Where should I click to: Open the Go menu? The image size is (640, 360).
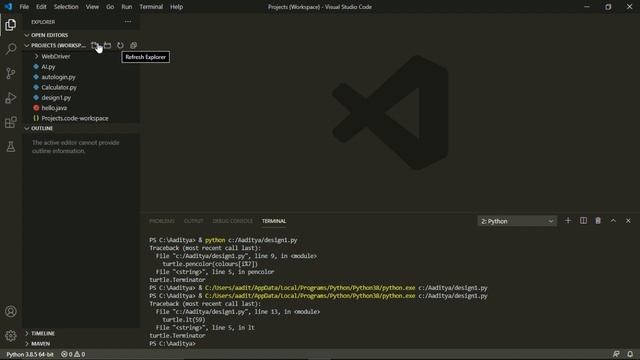110,7
